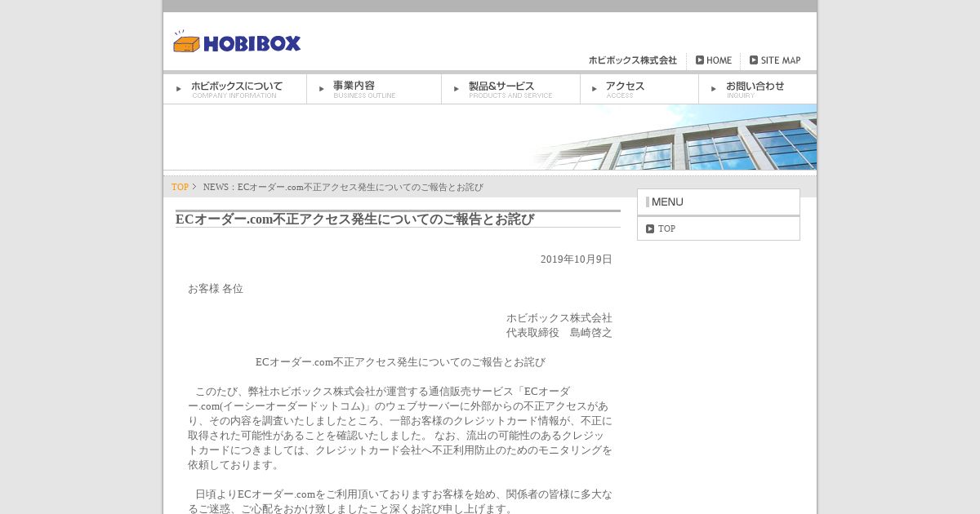Click triangle arrow next to アクセス
The image size is (980, 514).
pyautogui.click(x=595, y=89)
